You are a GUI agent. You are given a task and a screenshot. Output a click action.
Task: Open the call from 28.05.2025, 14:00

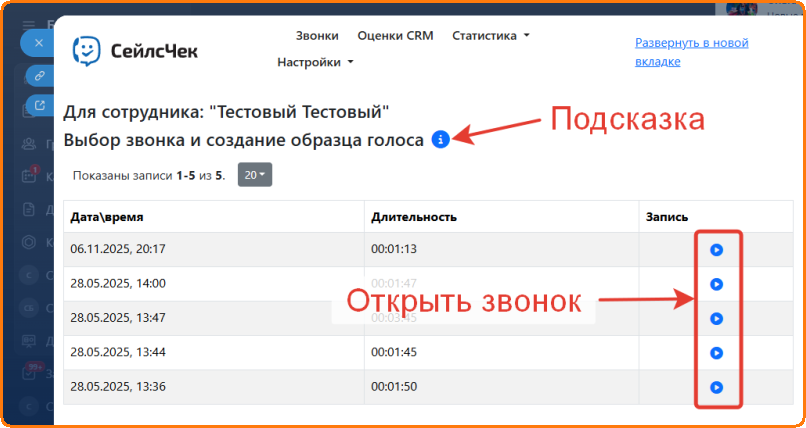pyautogui.click(x=716, y=284)
